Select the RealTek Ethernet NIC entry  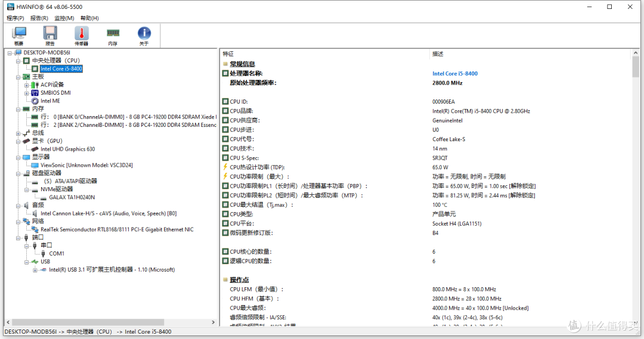point(117,229)
